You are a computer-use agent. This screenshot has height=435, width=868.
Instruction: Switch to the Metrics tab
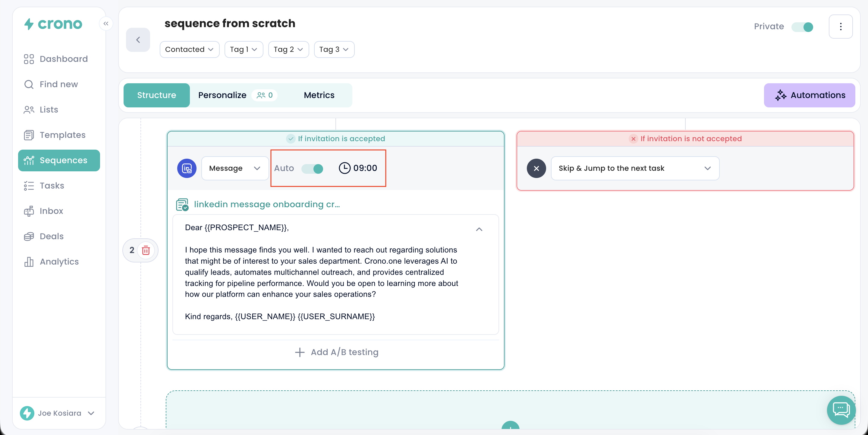pyautogui.click(x=319, y=95)
